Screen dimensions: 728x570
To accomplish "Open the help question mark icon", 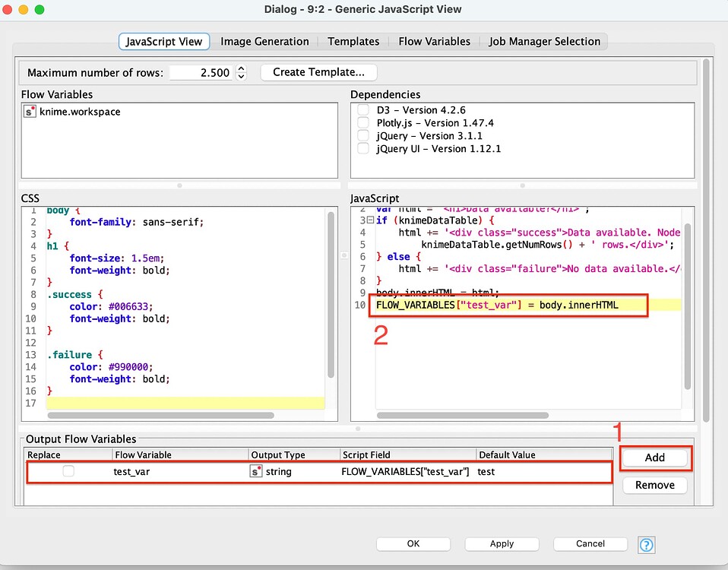I will tap(646, 544).
